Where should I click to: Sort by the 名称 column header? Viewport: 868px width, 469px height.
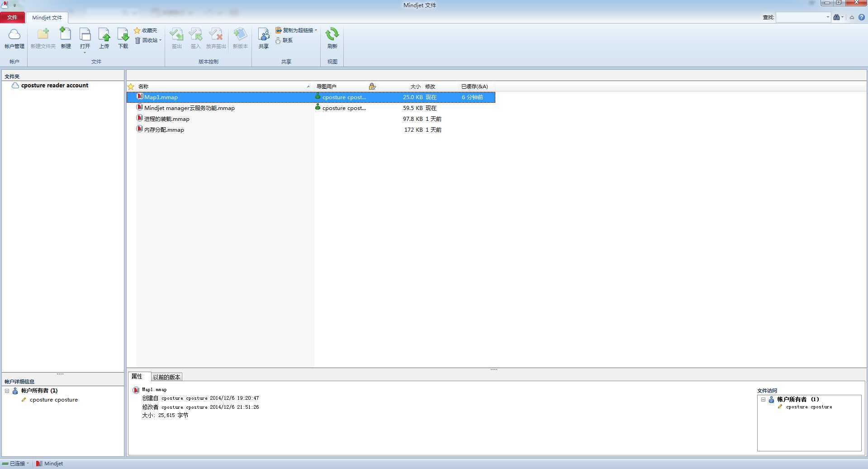click(x=224, y=86)
